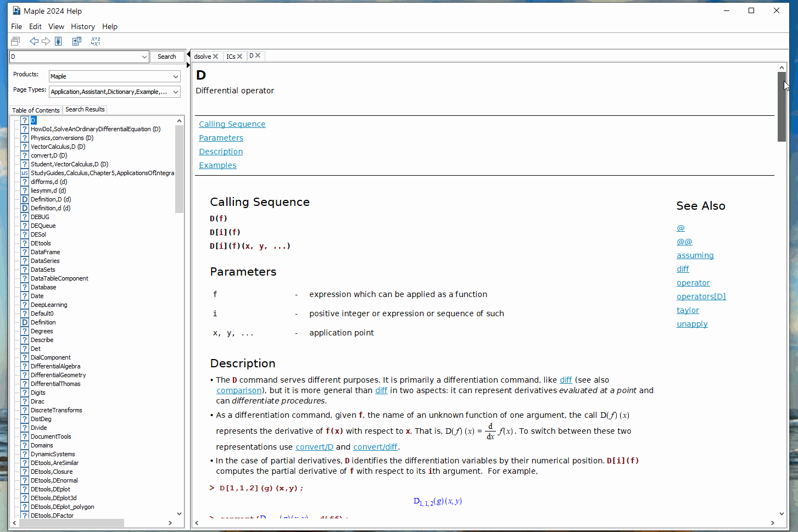This screenshot has width=798, height=532.
Task: Open the search term dropdown arrow
Action: [x=144, y=57]
